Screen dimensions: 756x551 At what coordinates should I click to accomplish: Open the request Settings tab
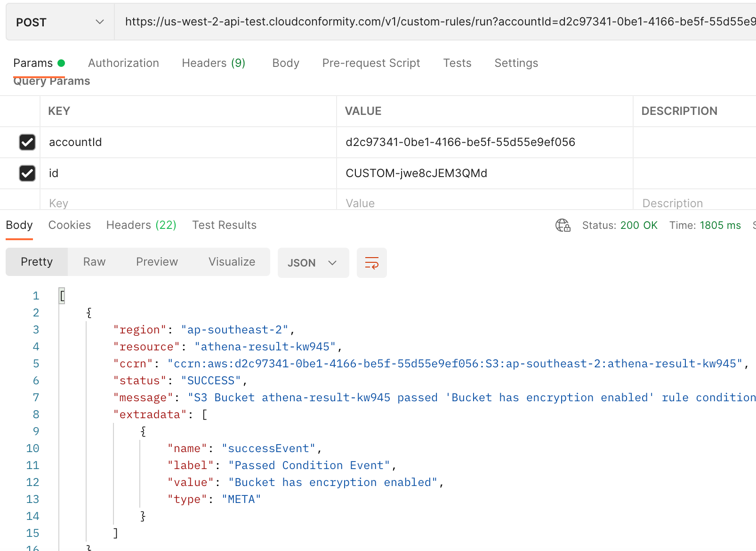coord(516,63)
